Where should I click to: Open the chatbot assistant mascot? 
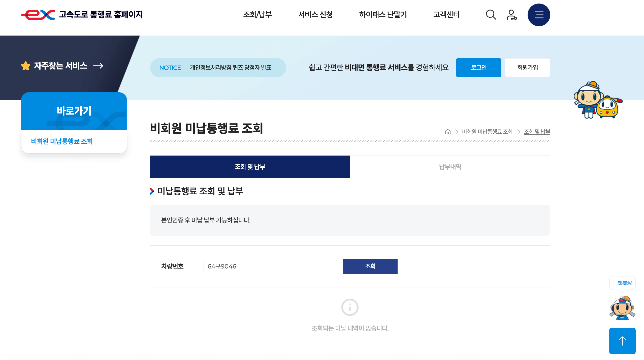[623, 308]
